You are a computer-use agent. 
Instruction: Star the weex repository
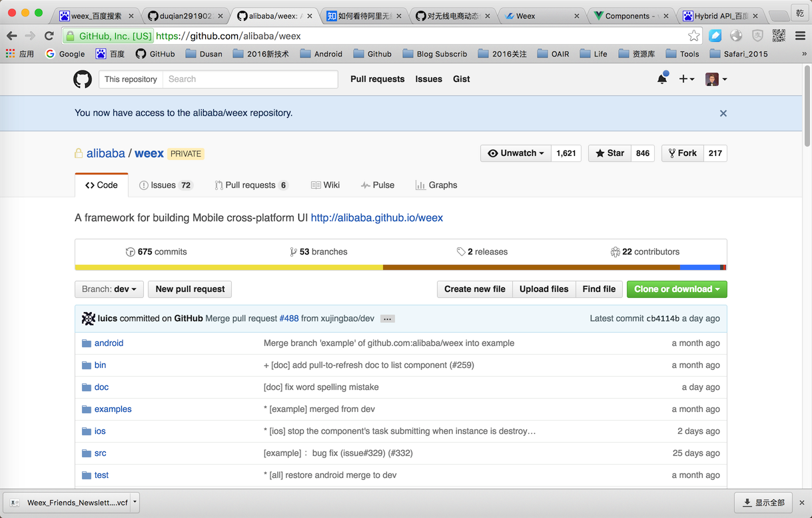click(609, 153)
